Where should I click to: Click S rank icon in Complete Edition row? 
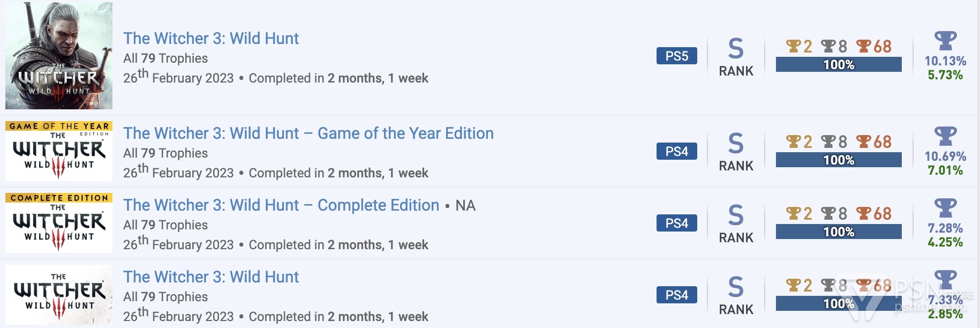(x=736, y=215)
